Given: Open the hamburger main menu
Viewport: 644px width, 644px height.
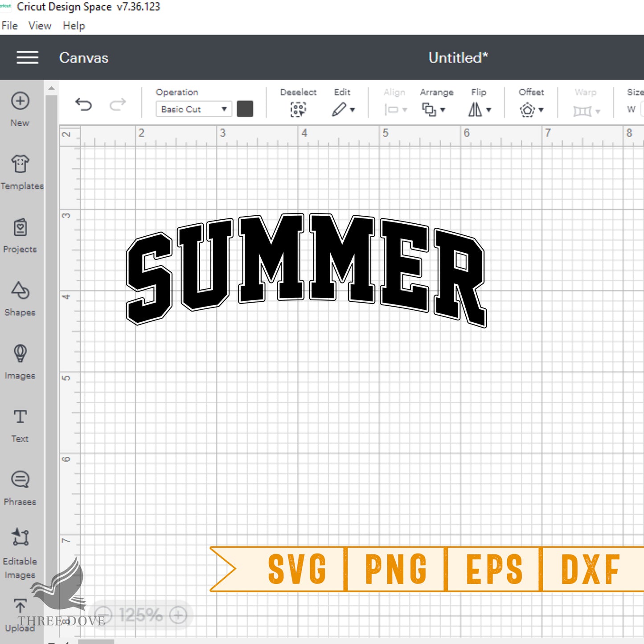Looking at the screenshot, I should [x=27, y=57].
